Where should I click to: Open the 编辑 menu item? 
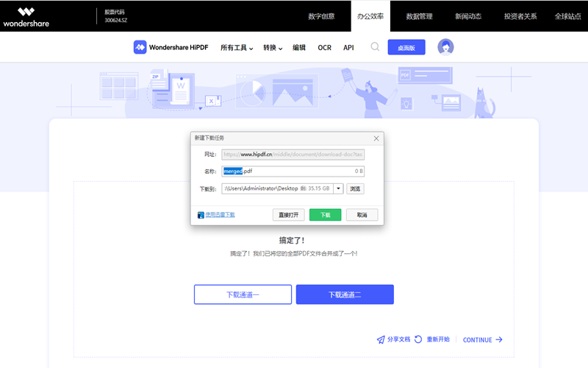(299, 48)
